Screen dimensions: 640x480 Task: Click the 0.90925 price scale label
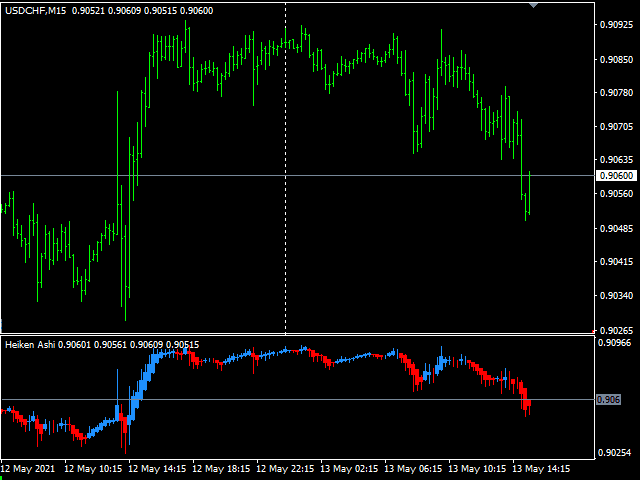(616, 24)
